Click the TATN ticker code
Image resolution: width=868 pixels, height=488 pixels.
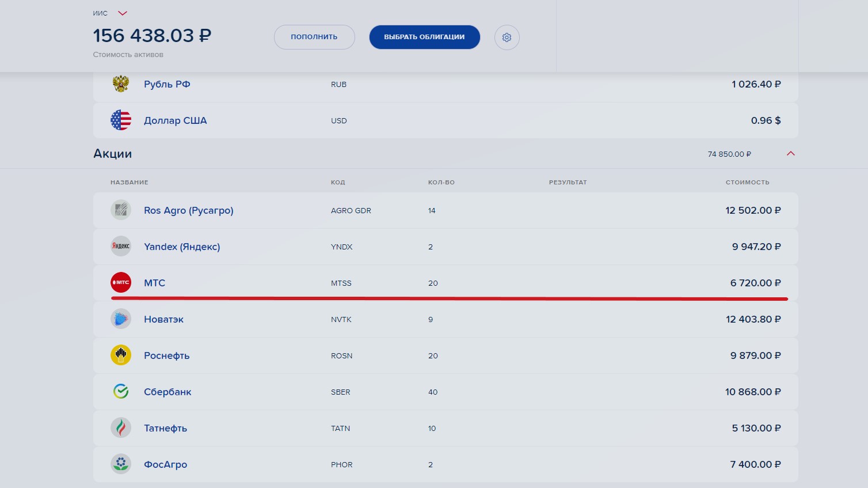(x=341, y=428)
